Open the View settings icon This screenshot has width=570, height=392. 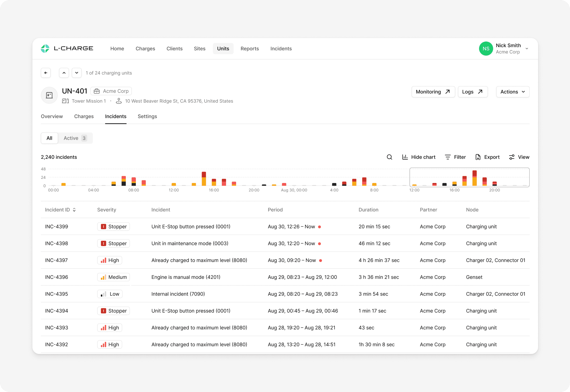point(512,157)
